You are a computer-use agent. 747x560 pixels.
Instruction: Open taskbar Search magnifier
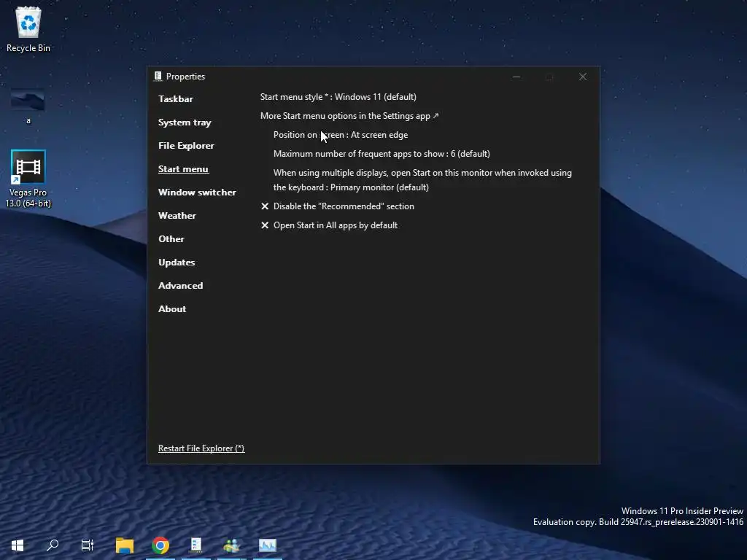click(53, 545)
